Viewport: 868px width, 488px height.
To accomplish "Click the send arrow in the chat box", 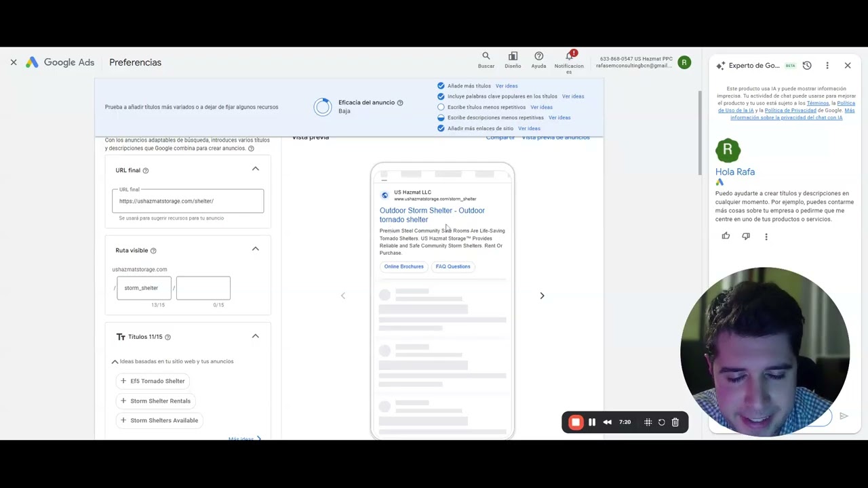I will click(844, 416).
